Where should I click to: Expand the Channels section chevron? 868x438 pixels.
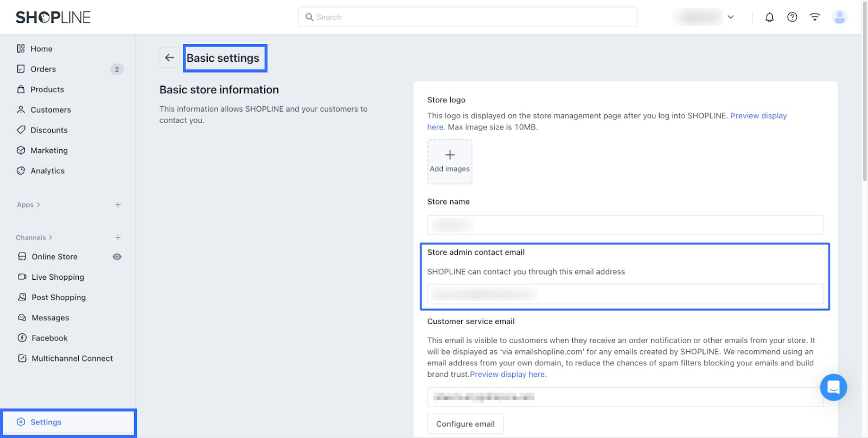50,237
